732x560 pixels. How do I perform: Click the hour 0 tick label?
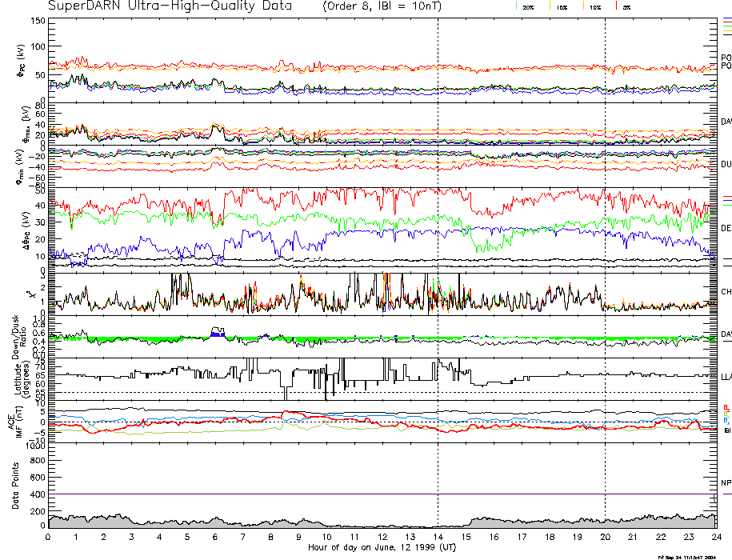49,538
